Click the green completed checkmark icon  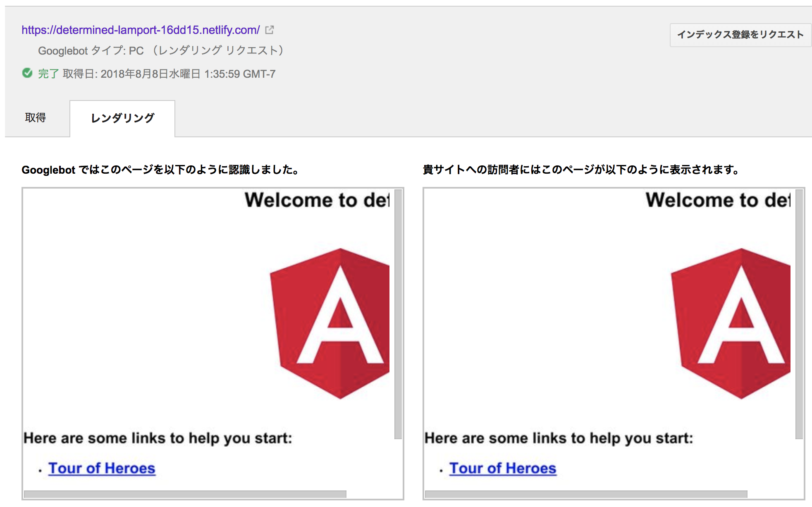(27, 73)
